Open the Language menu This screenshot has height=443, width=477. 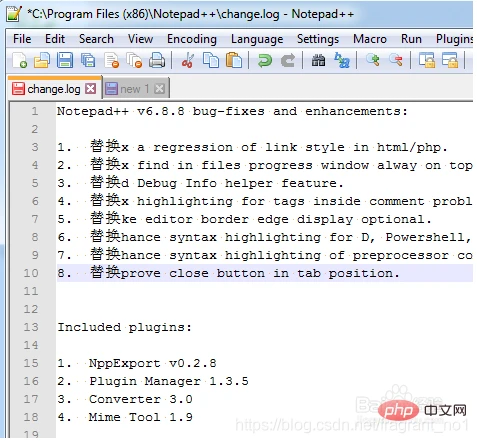click(257, 39)
